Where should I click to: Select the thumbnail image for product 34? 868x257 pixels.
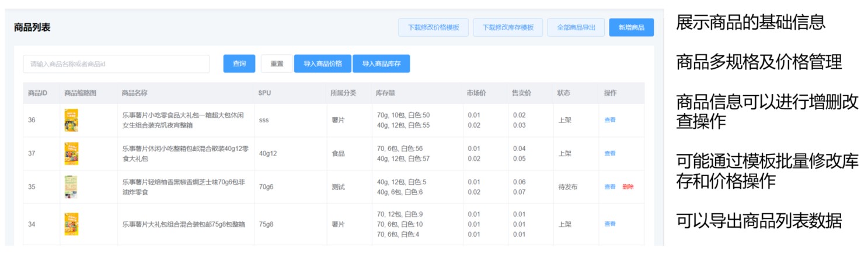(71, 224)
